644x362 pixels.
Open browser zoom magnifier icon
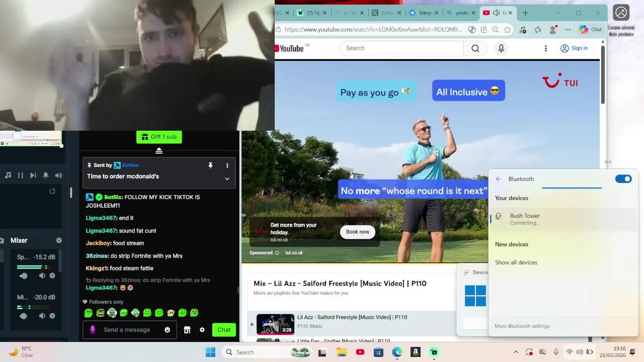pos(495,30)
